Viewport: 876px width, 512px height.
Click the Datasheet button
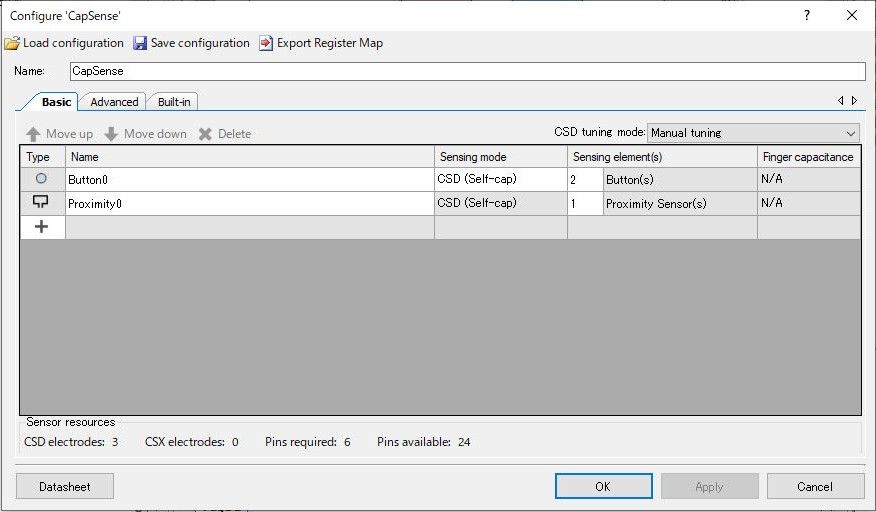[65, 486]
